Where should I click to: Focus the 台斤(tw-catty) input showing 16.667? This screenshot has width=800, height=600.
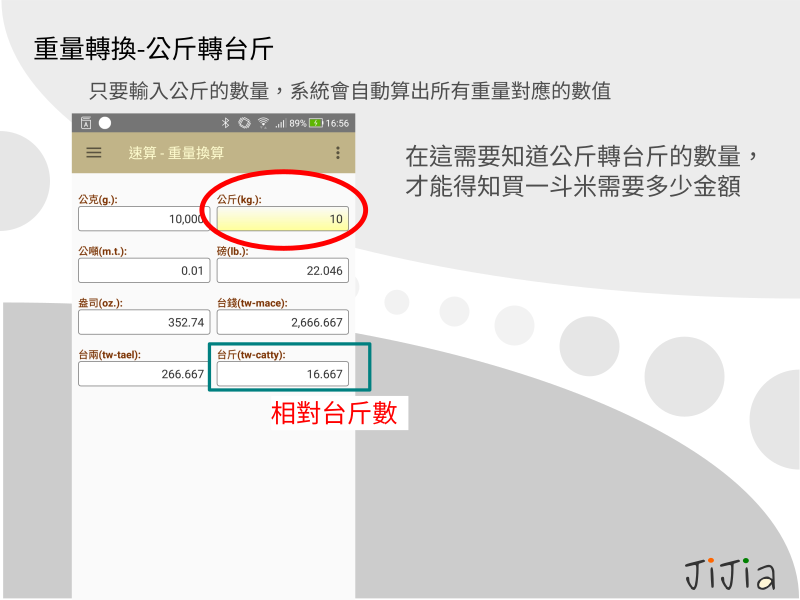[x=283, y=374]
